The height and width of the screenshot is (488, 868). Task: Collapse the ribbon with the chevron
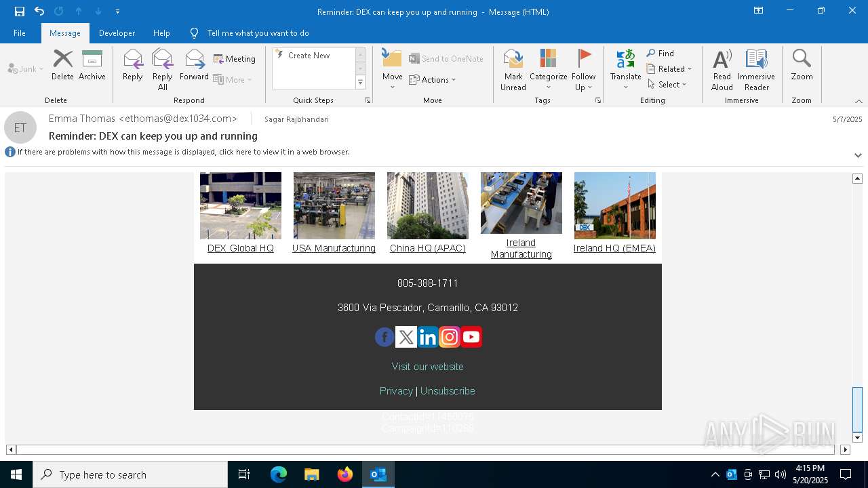pyautogui.click(x=859, y=101)
